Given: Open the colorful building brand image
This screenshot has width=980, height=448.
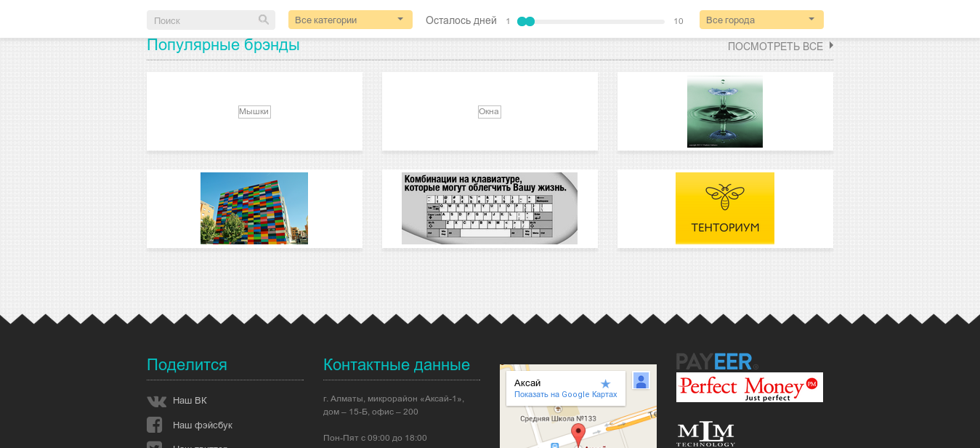Looking at the screenshot, I should 254,208.
